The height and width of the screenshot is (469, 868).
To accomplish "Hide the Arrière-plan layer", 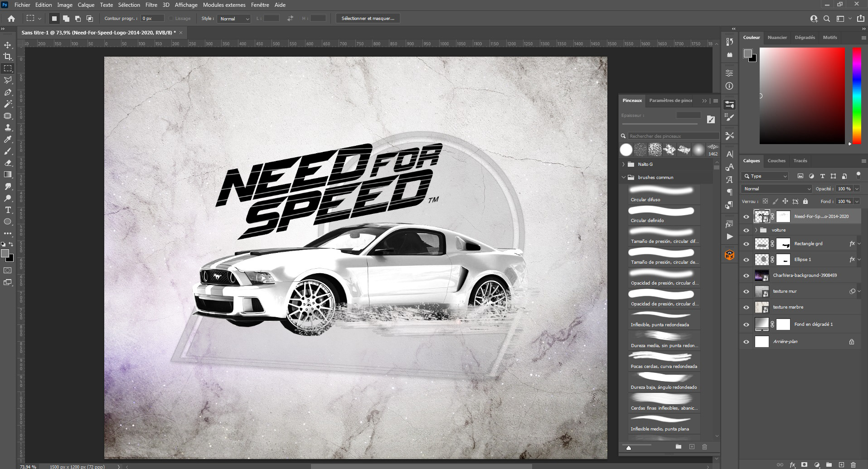I will point(746,342).
